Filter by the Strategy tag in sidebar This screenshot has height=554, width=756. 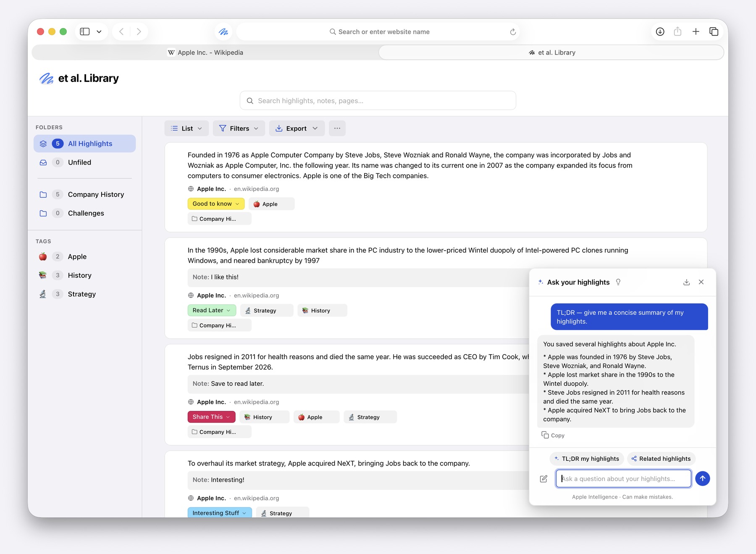click(x=84, y=294)
